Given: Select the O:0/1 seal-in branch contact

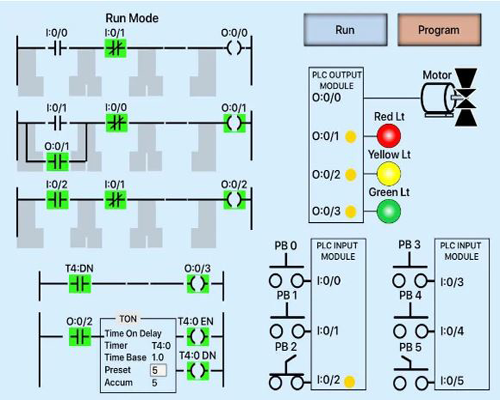Looking at the screenshot, I should (x=57, y=162).
